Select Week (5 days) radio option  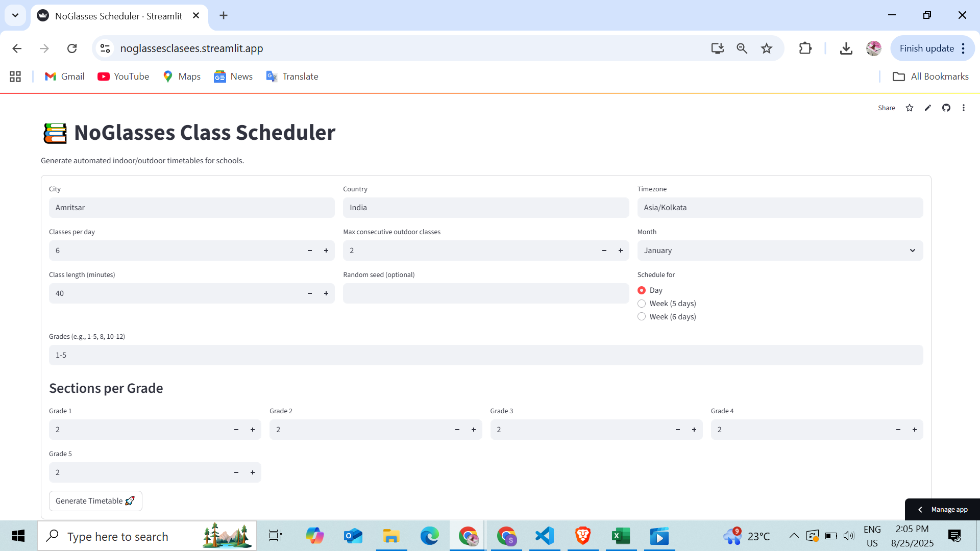(642, 304)
